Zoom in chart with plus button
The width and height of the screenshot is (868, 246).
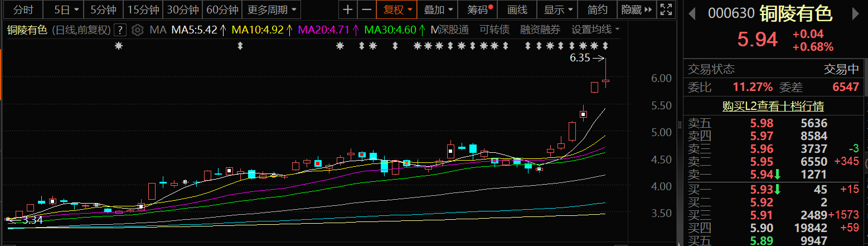point(348,9)
